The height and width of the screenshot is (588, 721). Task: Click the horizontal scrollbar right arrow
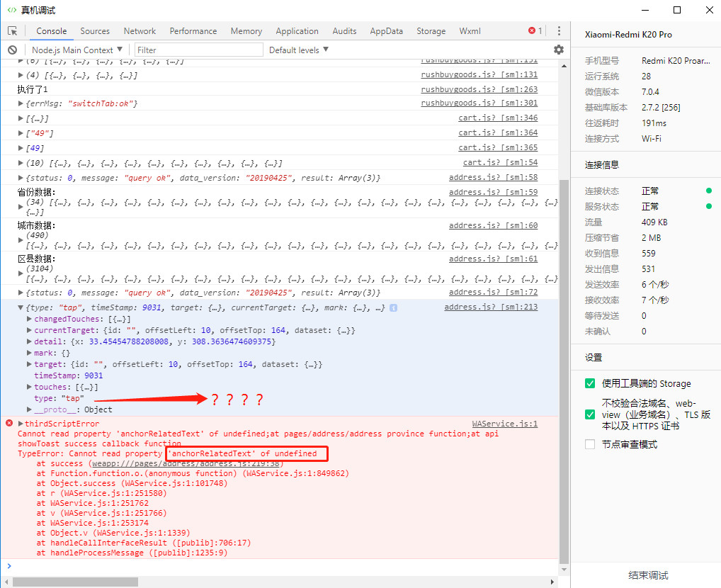[553, 582]
